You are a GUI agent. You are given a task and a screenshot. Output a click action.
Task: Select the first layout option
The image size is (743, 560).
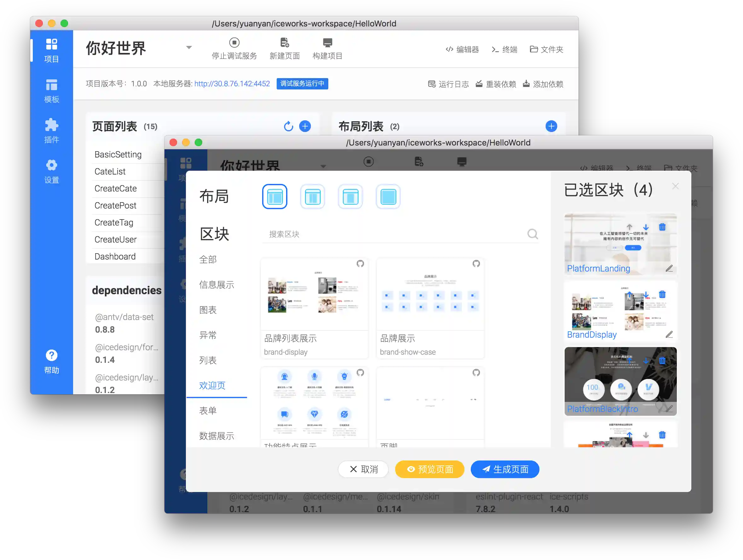(x=274, y=197)
